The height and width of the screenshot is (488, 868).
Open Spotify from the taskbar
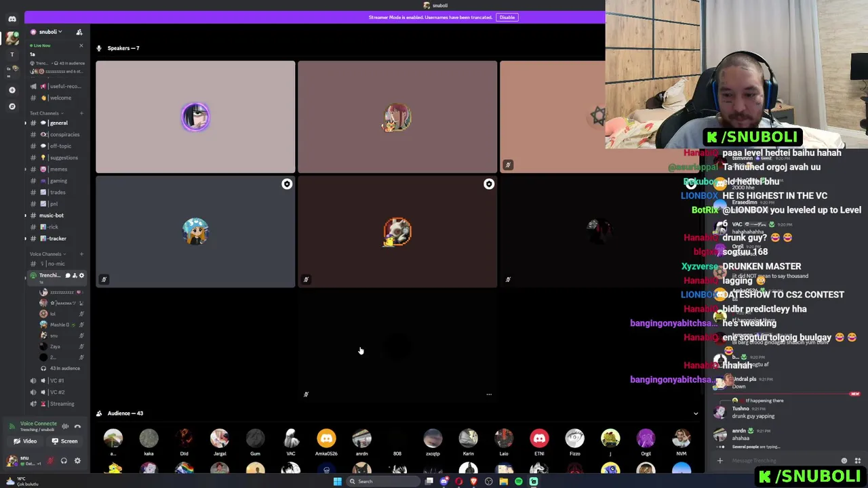(519, 481)
